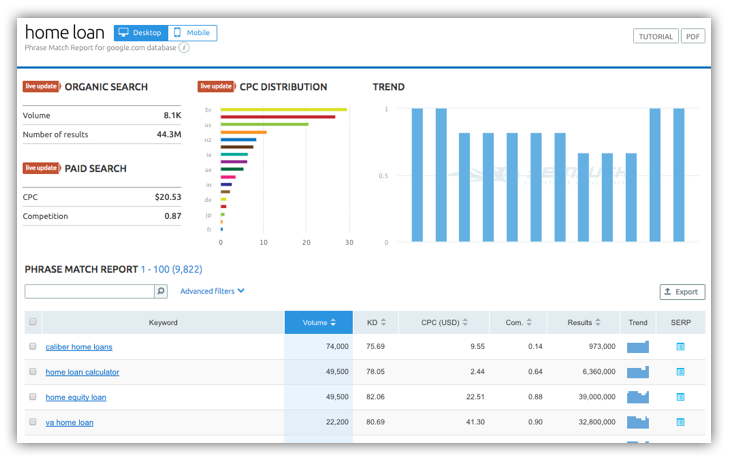The height and width of the screenshot is (460, 729).
Task: Click the Competition value 0.87
Action: tap(173, 216)
